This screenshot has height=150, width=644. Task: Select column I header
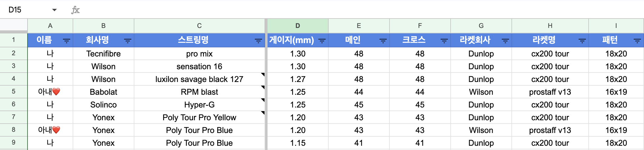point(616,26)
